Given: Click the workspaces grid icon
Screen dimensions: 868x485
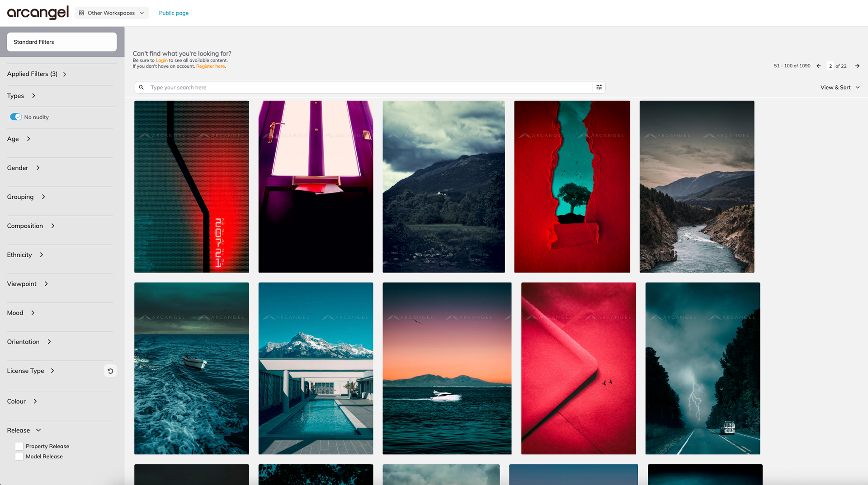Looking at the screenshot, I should (81, 13).
